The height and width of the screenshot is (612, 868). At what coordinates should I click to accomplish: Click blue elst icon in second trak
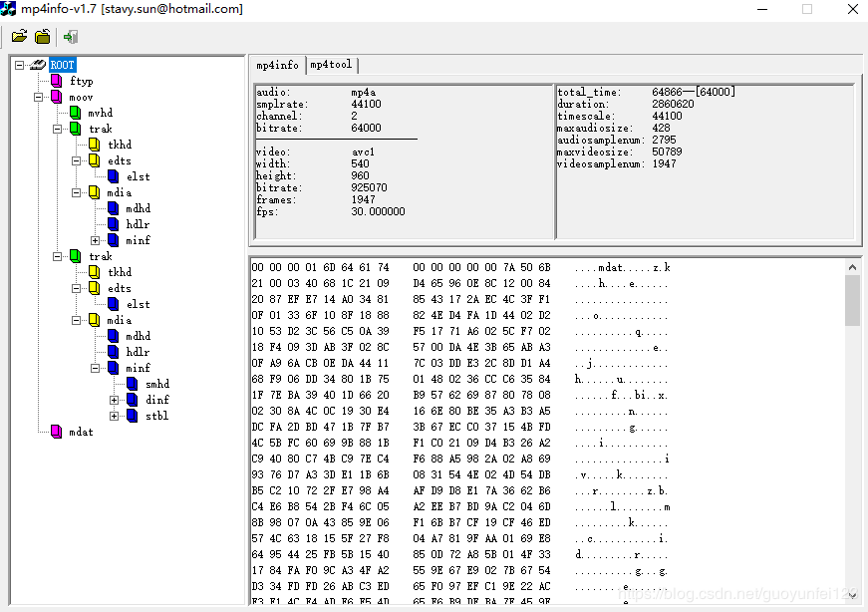pyautogui.click(x=113, y=304)
